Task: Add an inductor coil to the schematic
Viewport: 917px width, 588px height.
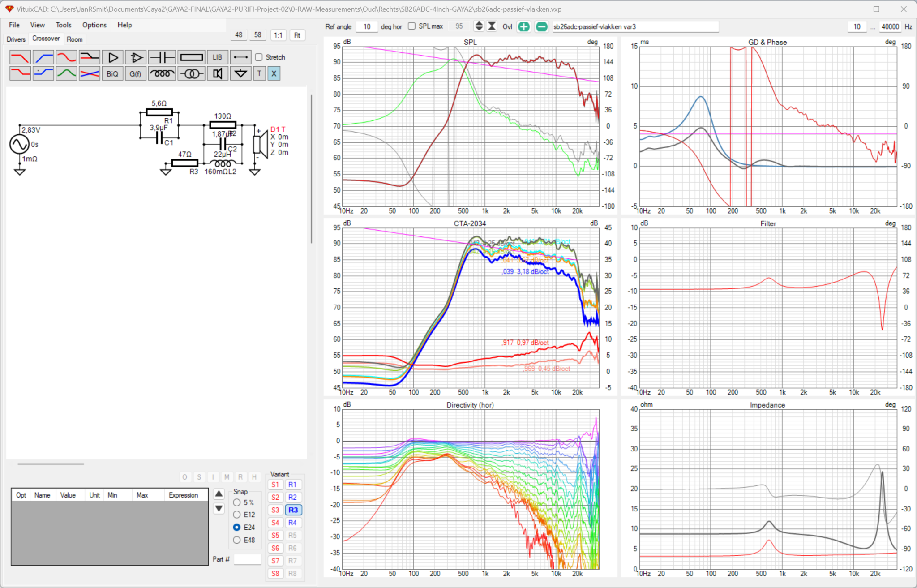Action: [x=162, y=73]
